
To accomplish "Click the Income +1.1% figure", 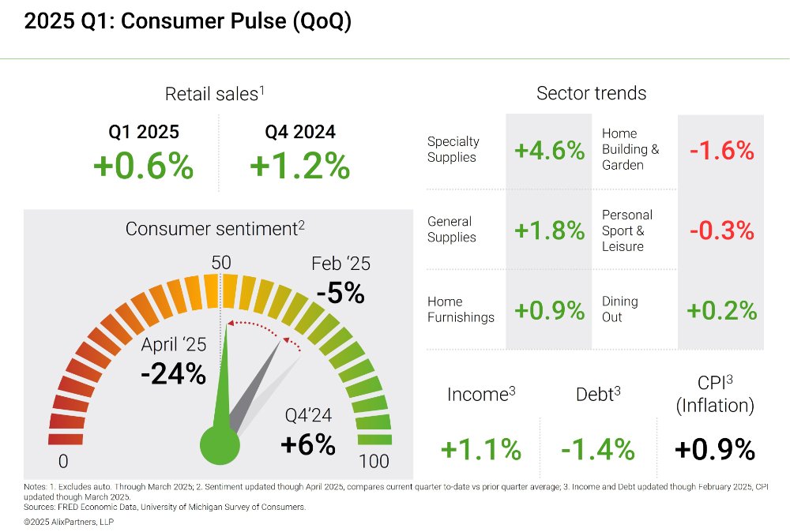I will pyautogui.click(x=480, y=449).
